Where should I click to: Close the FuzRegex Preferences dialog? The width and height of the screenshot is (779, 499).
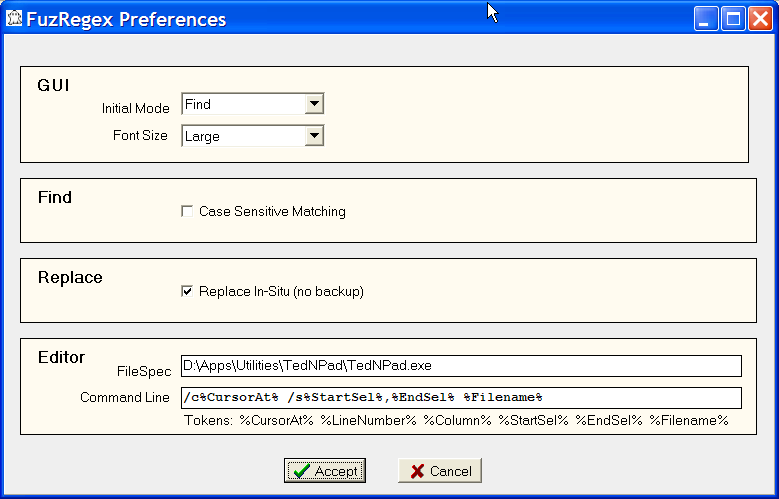coord(759,19)
